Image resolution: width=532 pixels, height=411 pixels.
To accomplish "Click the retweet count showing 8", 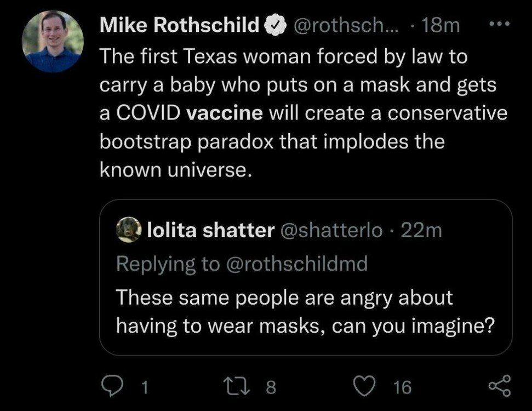I will pyautogui.click(x=270, y=388).
